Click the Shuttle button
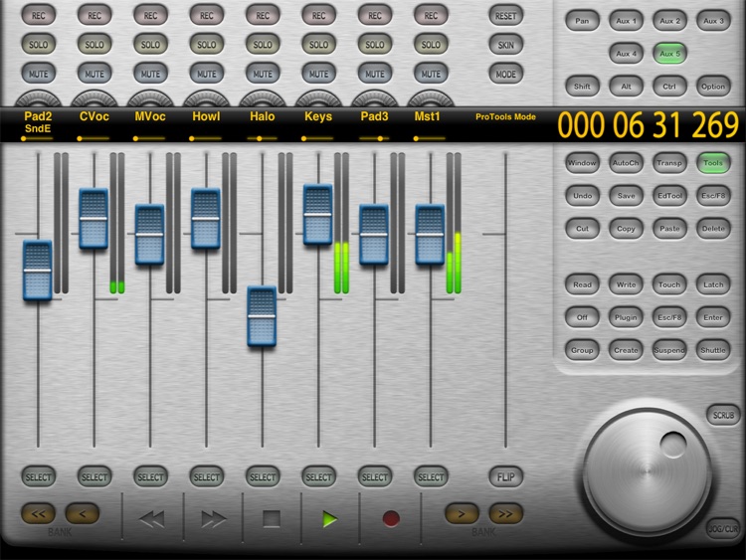This screenshot has height=560, width=746. pyautogui.click(x=713, y=350)
